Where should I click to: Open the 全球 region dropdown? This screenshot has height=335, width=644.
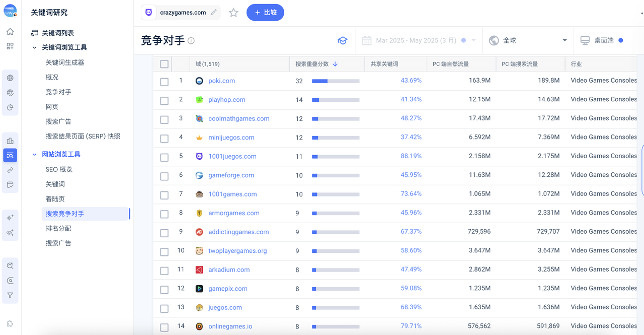[x=528, y=40]
